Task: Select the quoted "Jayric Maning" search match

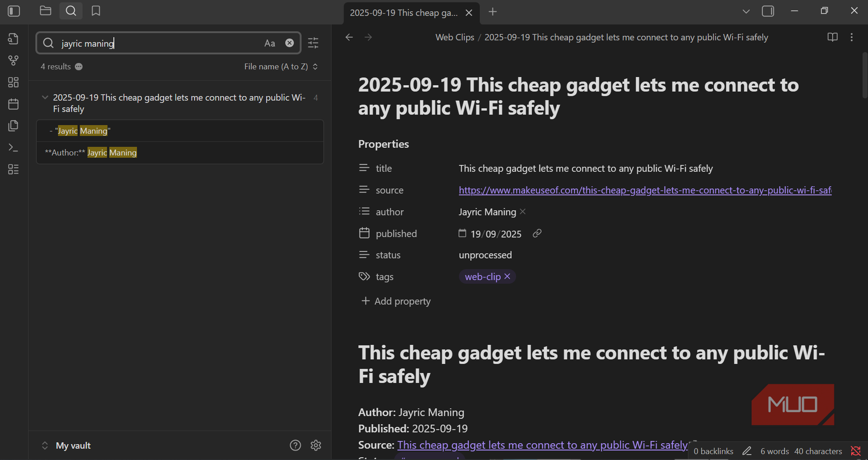Action: 180,131
